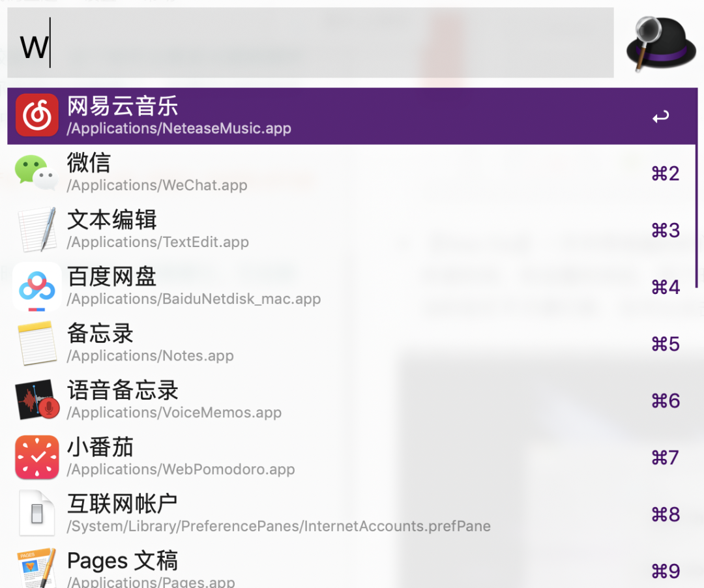Select the 备忘录 result title
Viewport: 704px width, 588px height.
(x=100, y=334)
